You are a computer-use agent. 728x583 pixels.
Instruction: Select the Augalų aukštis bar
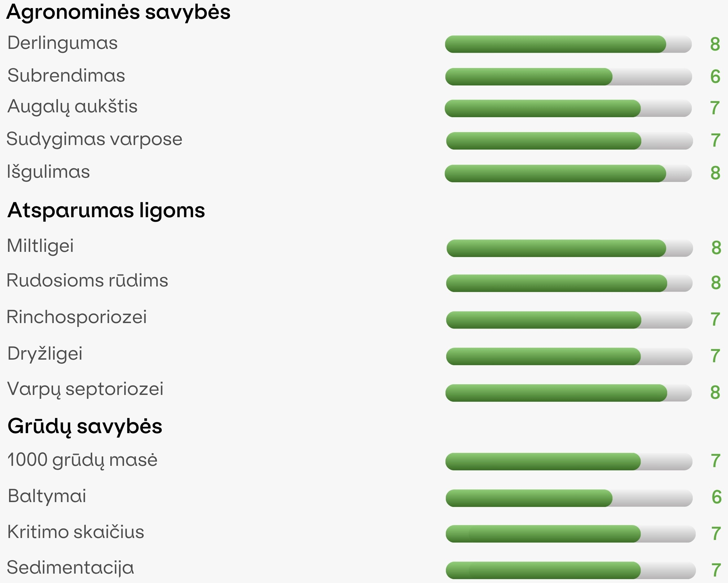coord(568,108)
